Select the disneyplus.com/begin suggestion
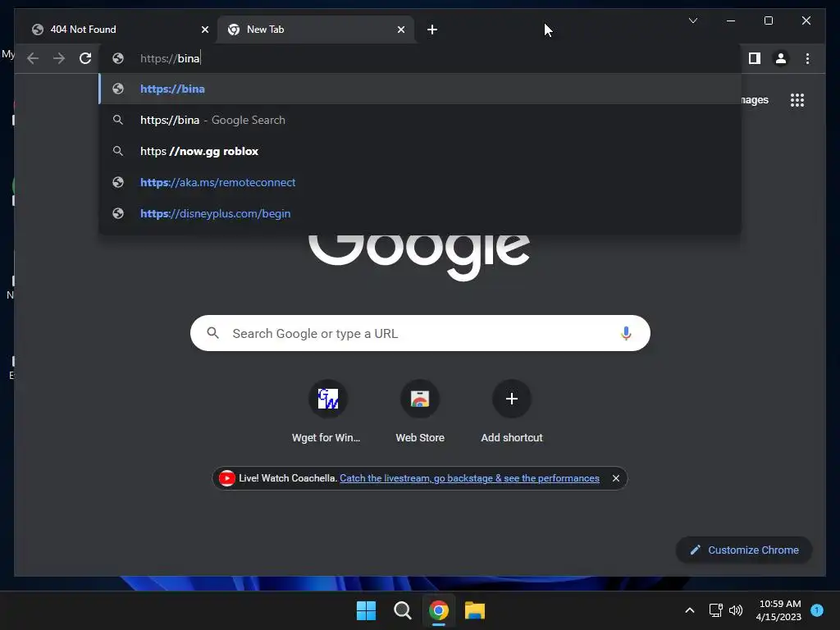This screenshot has height=630, width=840. (x=420, y=213)
